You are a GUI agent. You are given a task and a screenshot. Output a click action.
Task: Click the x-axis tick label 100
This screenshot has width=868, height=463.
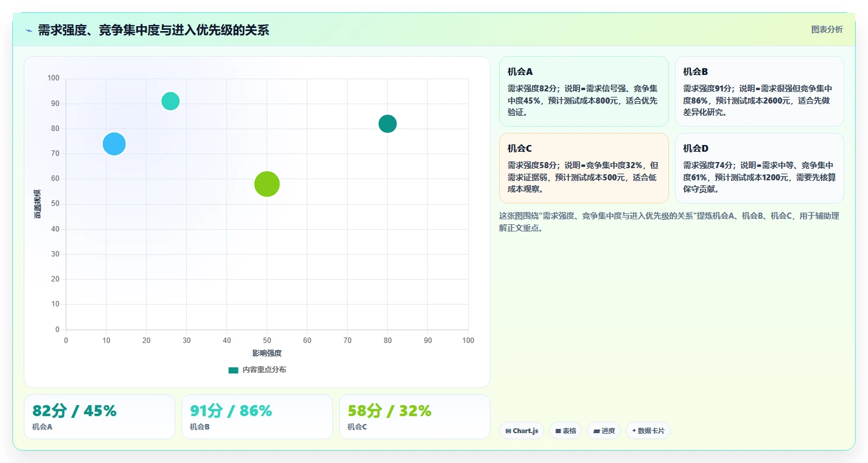click(x=468, y=341)
